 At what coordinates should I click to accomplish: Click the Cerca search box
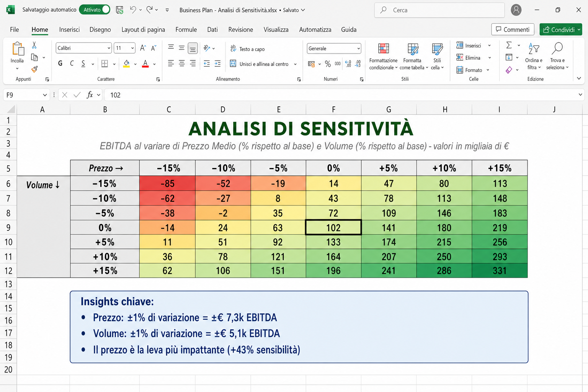pyautogui.click(x=439, y=10)
